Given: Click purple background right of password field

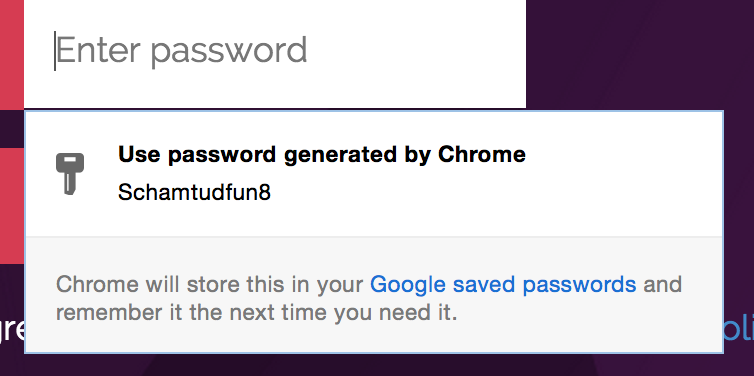Looking at the screenshot, I should 640,54.
